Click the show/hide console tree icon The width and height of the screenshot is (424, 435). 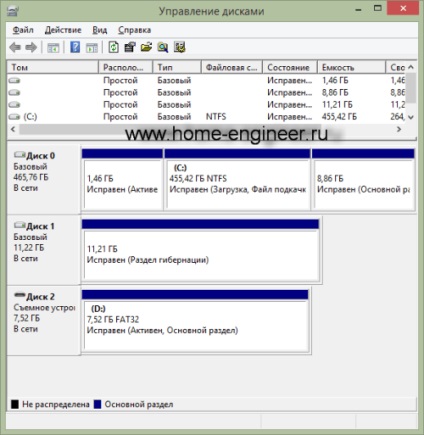tap(53, 48)
